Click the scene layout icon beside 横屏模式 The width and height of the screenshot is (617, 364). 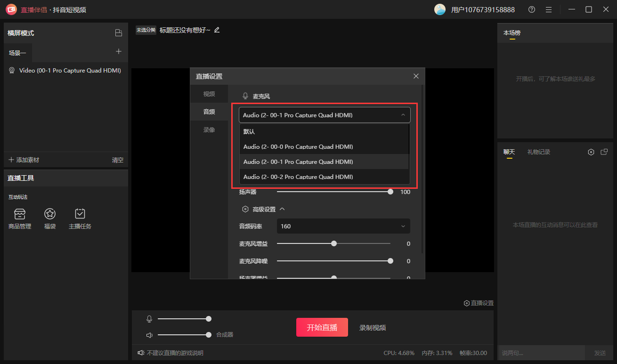coord(119,33)
